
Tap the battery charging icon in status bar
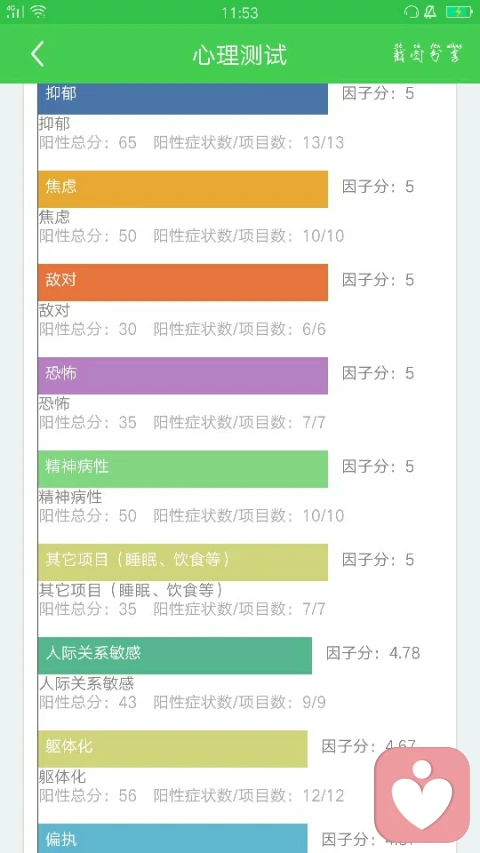[458, 11]
